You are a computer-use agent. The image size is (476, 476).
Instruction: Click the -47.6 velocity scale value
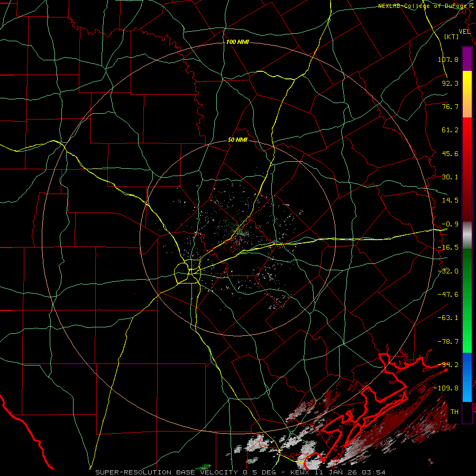click(x=448, y=295)
